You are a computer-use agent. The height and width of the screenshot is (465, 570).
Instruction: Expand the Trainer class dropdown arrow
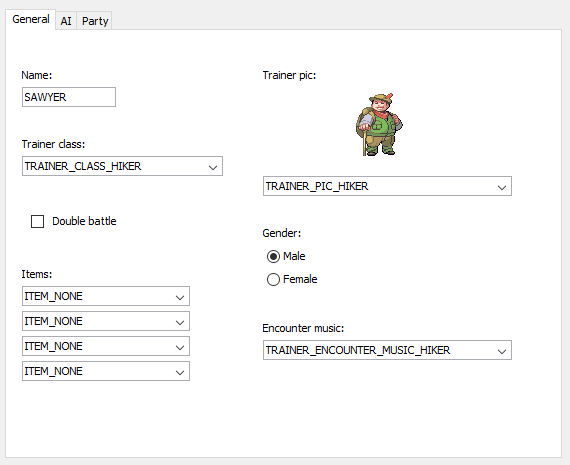[x=213, y=167]
